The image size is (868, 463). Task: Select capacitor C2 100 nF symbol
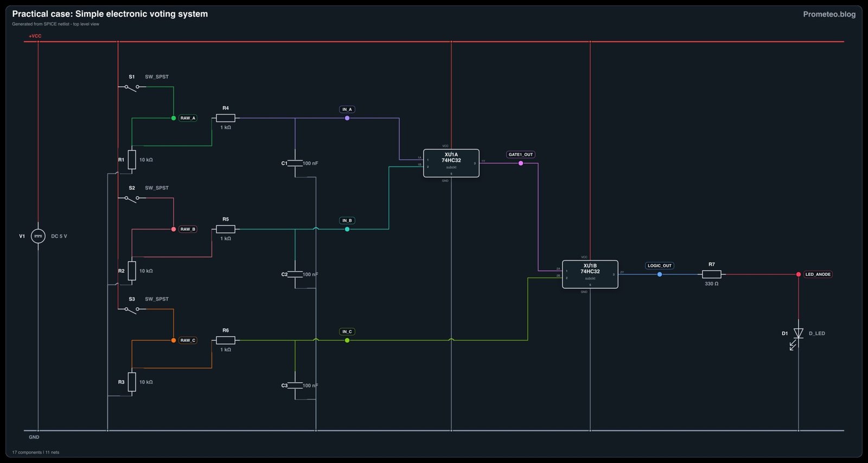295,275
